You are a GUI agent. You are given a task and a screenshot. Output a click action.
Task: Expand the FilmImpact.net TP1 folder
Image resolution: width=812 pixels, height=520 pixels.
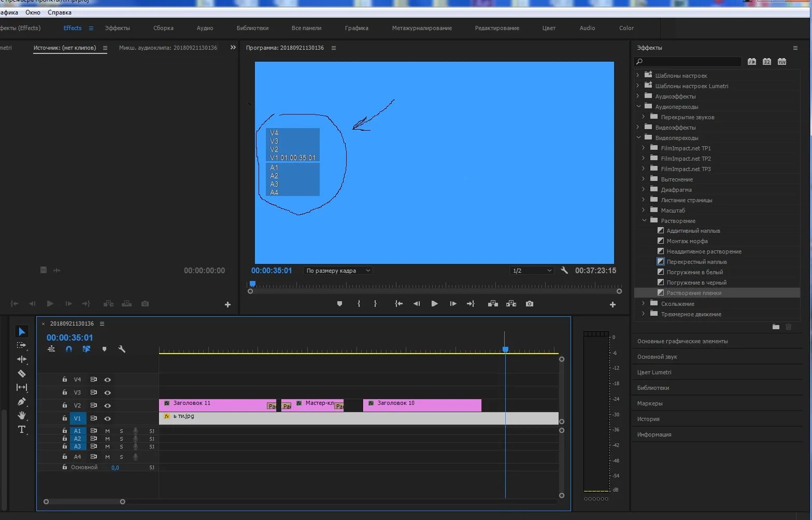coord(644,148)
